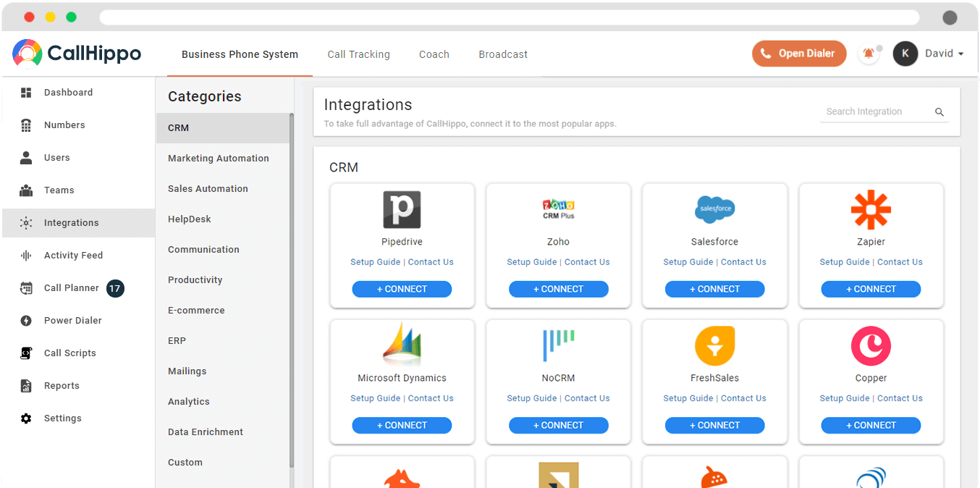Connect the Copper integration
This screenshot has height=488, width=980.
871,425
